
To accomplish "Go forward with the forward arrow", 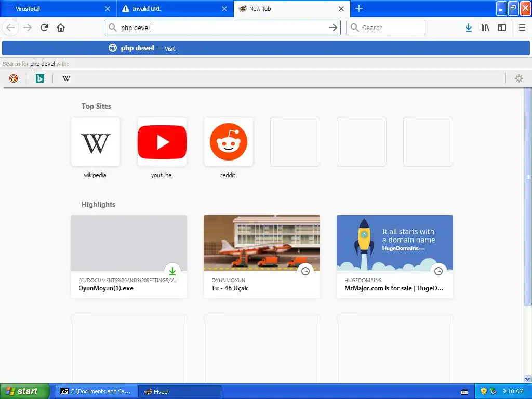I will 28,28.
